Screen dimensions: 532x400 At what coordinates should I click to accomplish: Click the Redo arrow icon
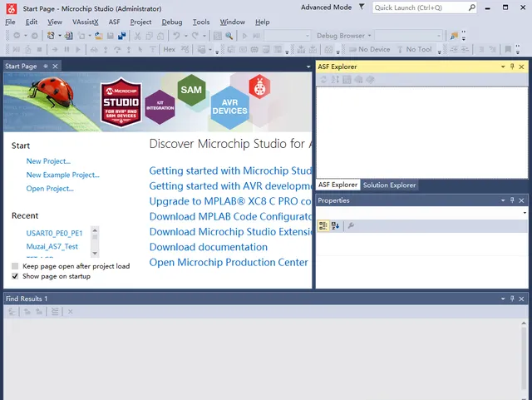(195, 36)
